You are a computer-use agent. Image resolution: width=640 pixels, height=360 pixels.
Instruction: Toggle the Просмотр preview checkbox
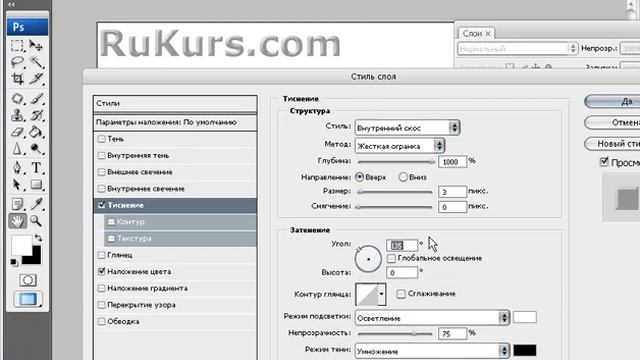(x=604, y=162)
